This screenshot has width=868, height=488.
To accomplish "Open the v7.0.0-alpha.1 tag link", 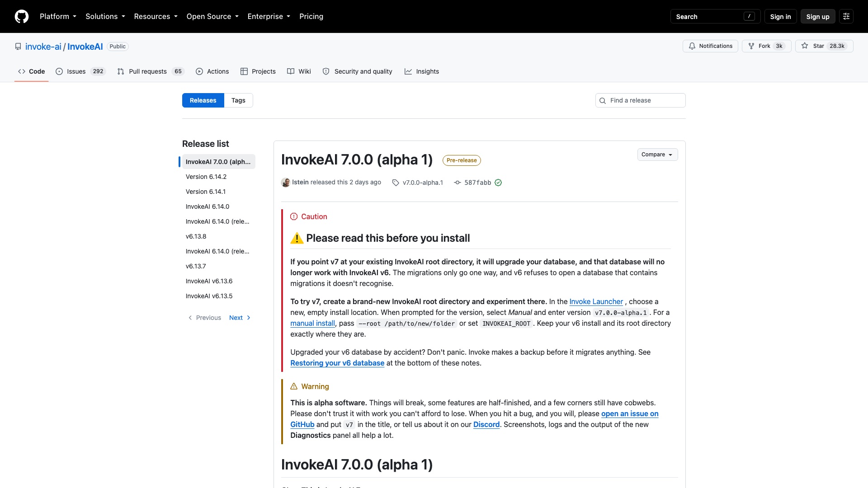I will pos(423,183).
